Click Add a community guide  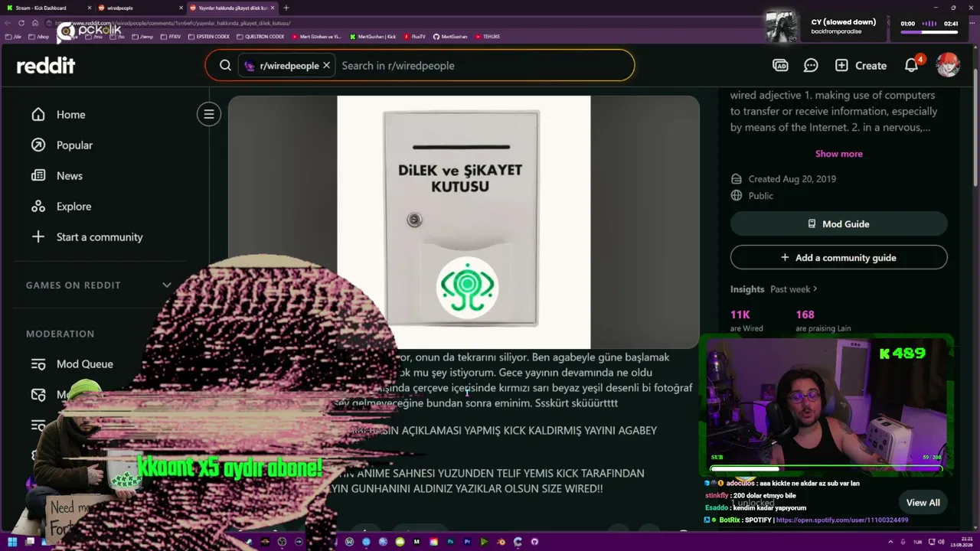[x=838, y=258]
